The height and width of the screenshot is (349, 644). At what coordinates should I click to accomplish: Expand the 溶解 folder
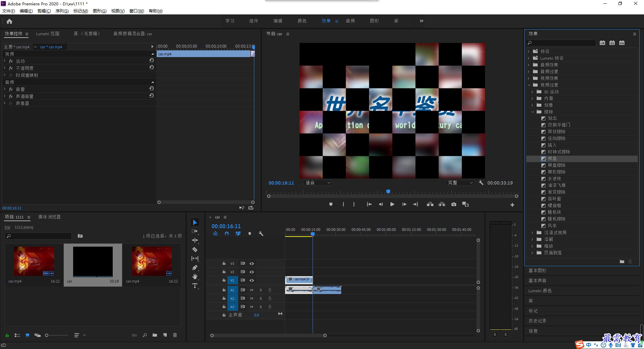point(532,239)
